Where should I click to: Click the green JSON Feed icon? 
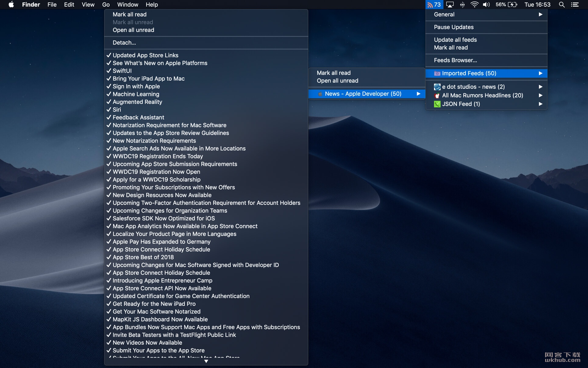click(437, 104)
